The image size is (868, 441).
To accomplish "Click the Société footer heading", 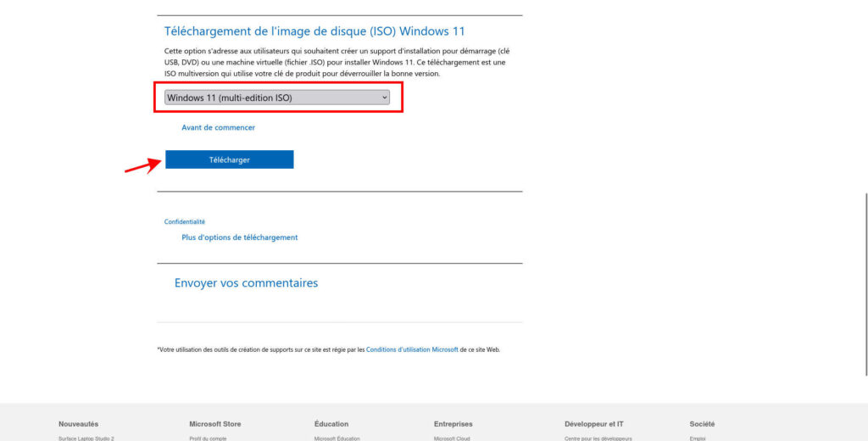I will click(x=702, y=424).
